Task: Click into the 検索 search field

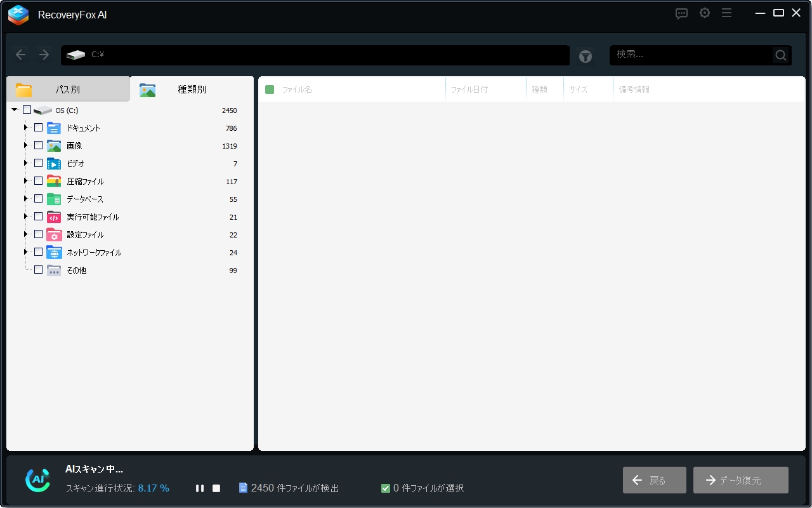Action: click(691, 55)
